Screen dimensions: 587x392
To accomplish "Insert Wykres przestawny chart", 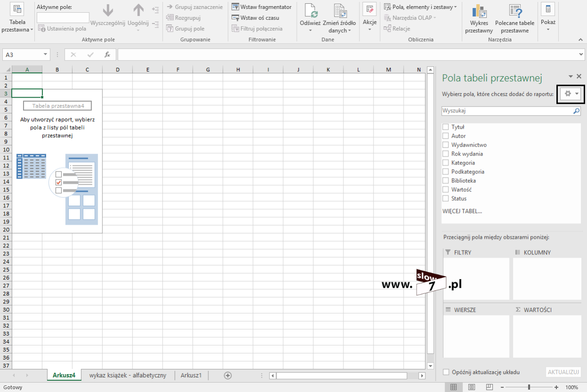I will pyautogui.click(x=479, y=19).
